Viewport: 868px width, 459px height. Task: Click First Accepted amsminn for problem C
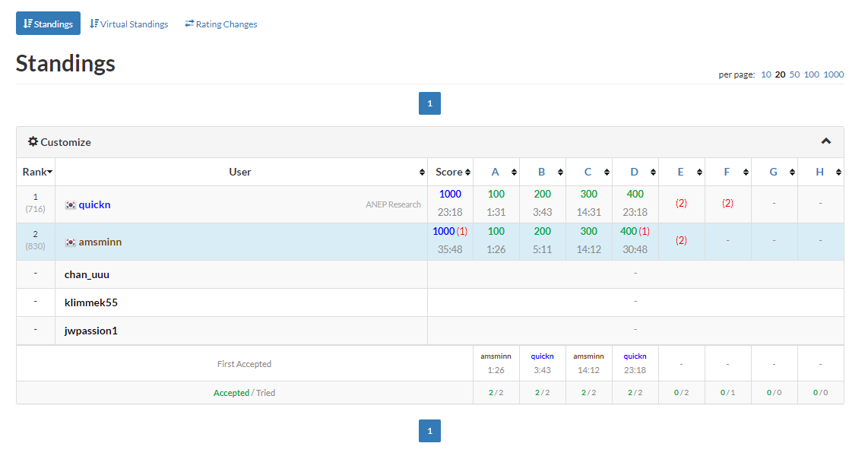click(x=588, y=356)
